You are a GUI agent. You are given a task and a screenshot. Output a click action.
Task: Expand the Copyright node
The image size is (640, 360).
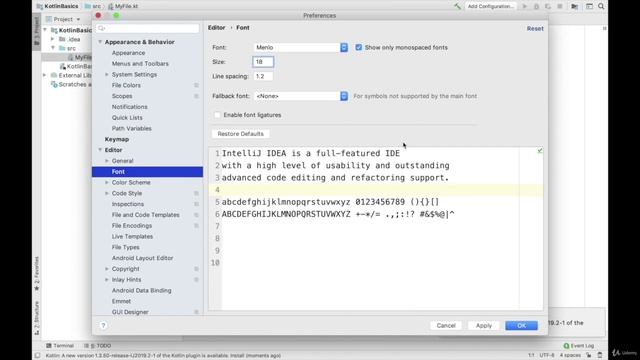107,269
